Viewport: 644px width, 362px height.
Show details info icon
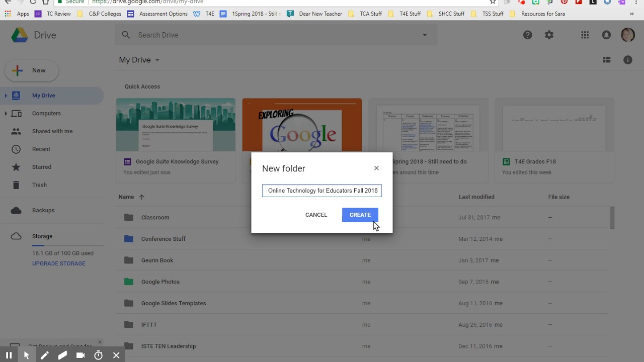[628, 60]
